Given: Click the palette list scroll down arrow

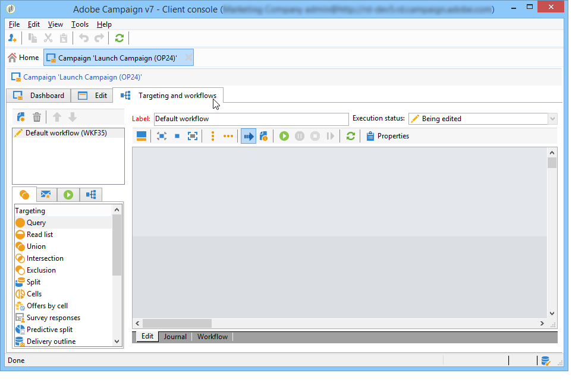Looking at the screenshot, I should tap(117, 341).
